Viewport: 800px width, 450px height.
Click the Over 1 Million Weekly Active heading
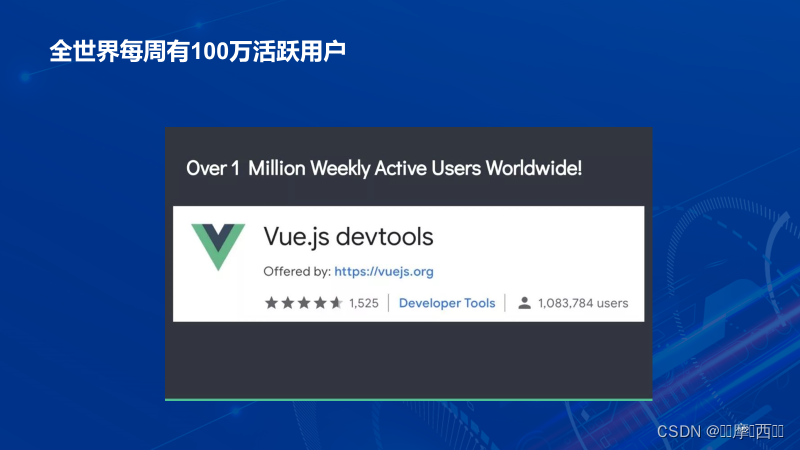[x=384, y=168]
